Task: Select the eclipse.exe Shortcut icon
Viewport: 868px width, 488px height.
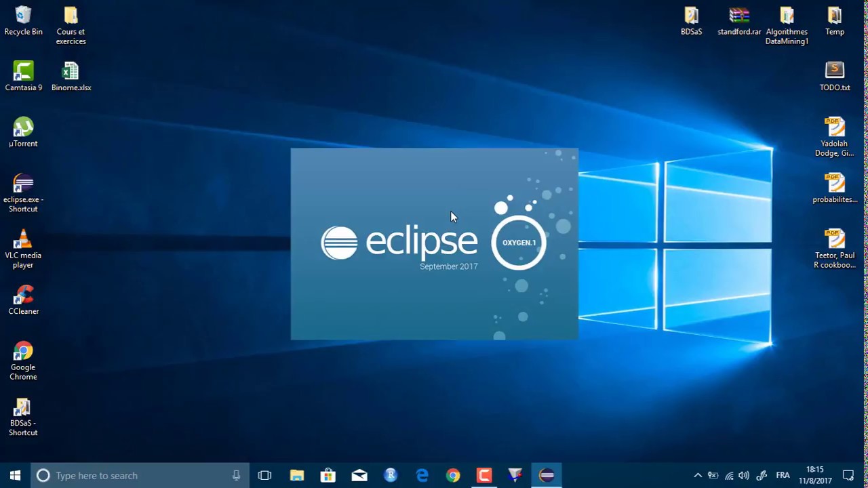Action: (x=23, y=193)
